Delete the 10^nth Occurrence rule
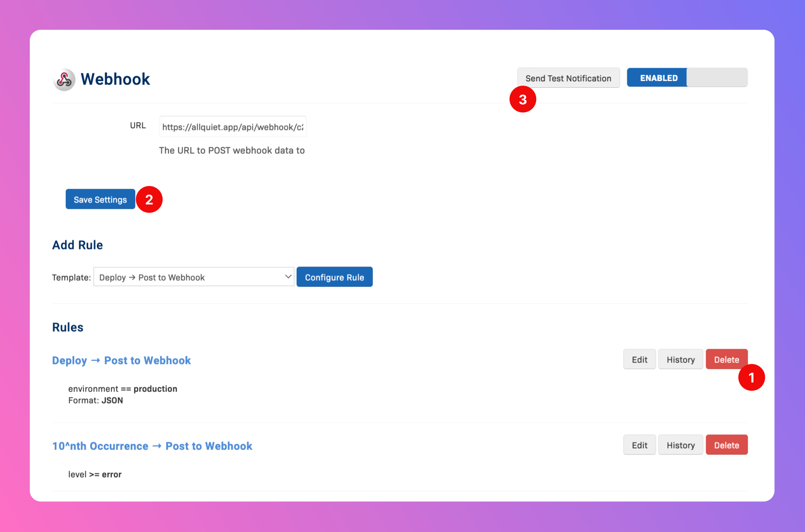Image resolution: width=805 pixels, height=532 pixels. coord(726,445)
